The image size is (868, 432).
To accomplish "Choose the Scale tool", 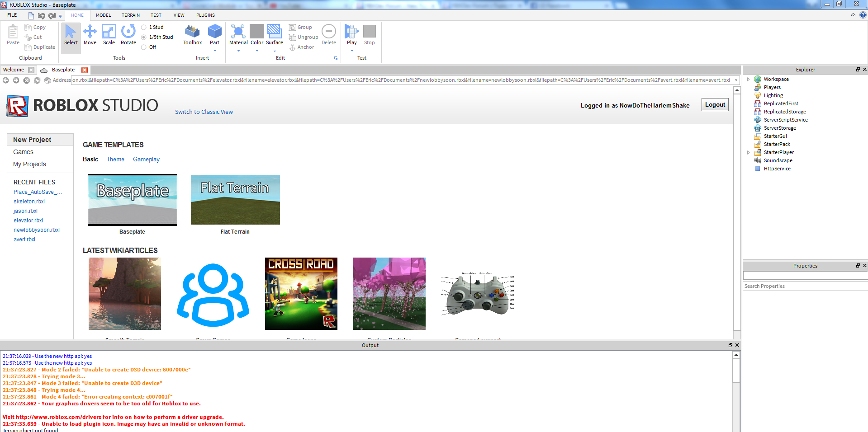I will click(109, 35).
